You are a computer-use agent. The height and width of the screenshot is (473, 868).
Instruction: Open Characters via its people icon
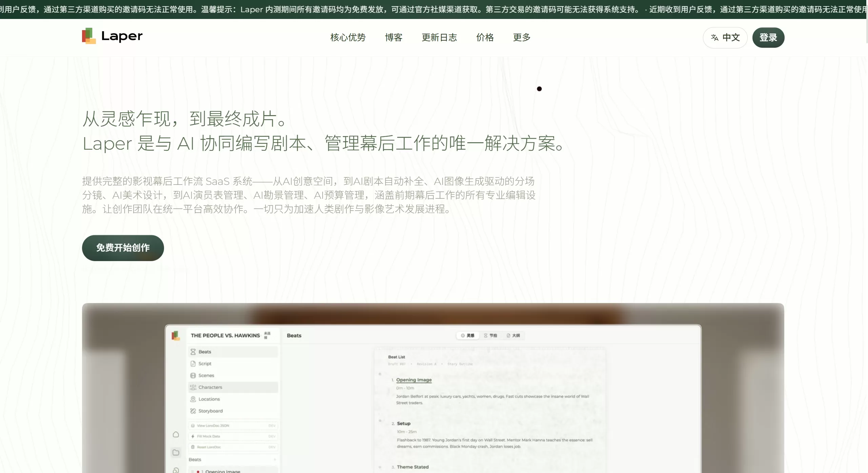pyautogui.click(x=193, y=387)
